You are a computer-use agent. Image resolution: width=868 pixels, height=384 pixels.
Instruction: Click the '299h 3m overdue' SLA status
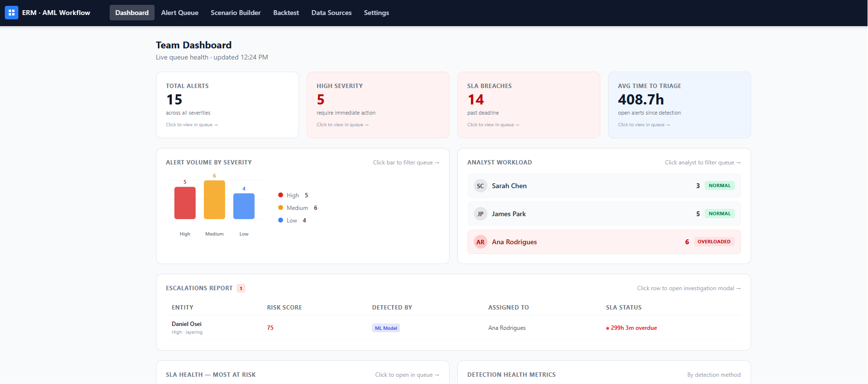click(631, 328)
